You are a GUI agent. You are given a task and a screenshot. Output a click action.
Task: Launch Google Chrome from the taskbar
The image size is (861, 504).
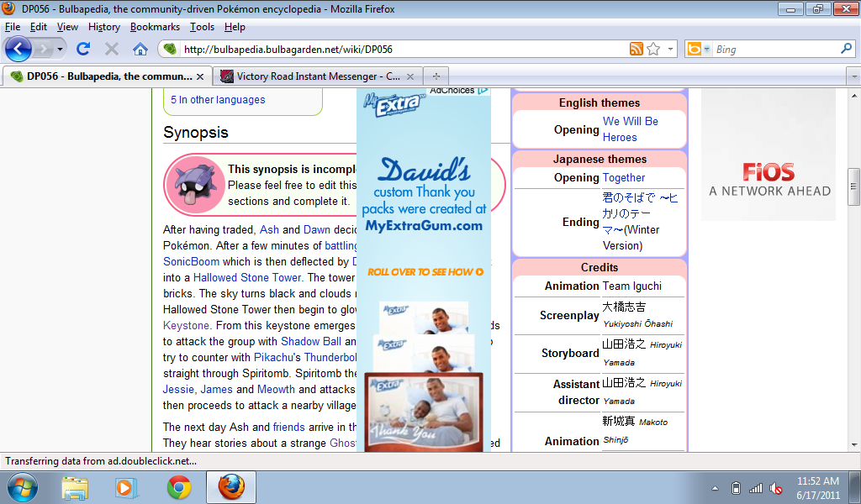178,486
